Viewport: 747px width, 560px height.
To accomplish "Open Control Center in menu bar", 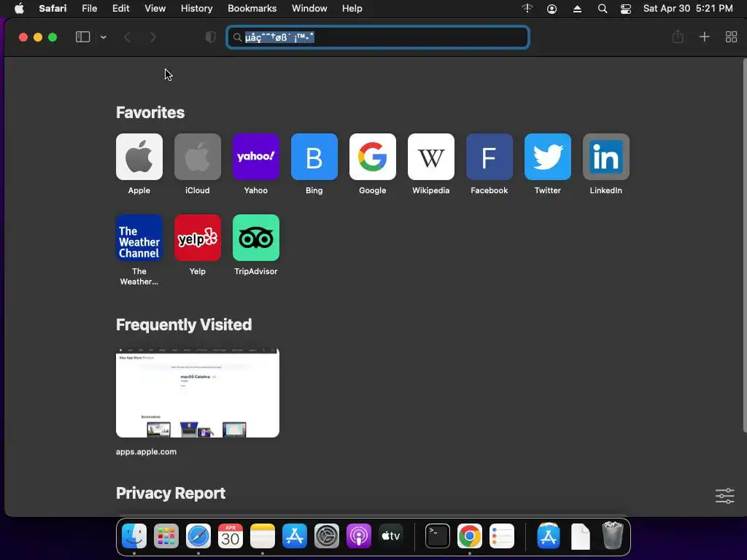I will 626,9.
